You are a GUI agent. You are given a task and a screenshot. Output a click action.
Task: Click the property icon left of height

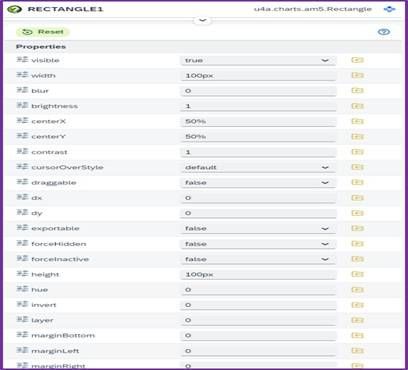pyautogui.click(x=22, y=274)
